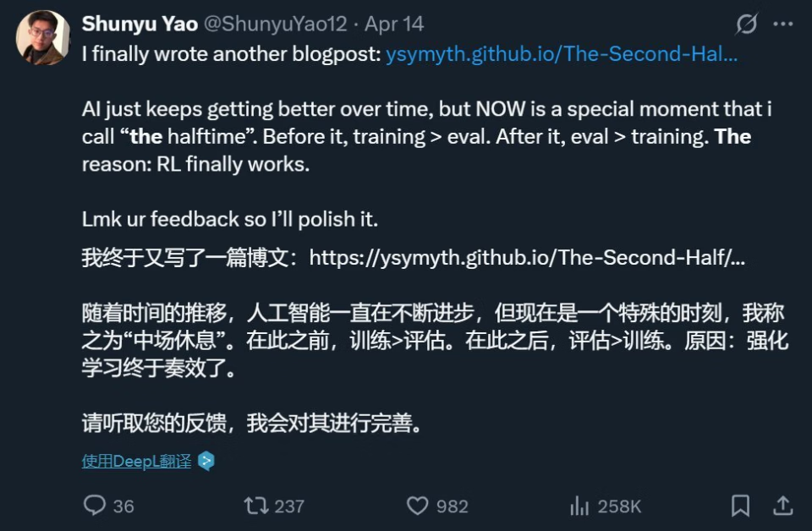
Task: Open view analytics via the bar chart icon
Action: (579, 506)
